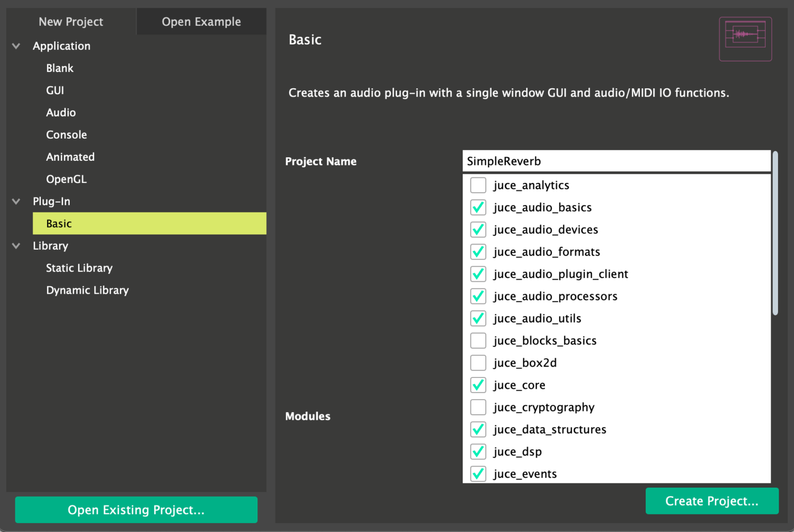This screenshot has width=794, height=532.
Task: Toggle the juce_dsp module checkbox
Action: pyautogui.click(x=478, y=452)
